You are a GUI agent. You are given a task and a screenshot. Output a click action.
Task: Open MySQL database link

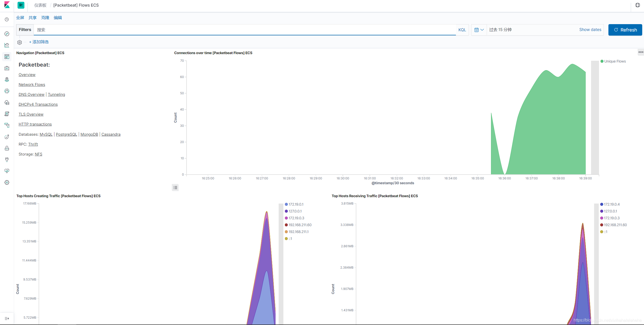(x=46, y=134)
